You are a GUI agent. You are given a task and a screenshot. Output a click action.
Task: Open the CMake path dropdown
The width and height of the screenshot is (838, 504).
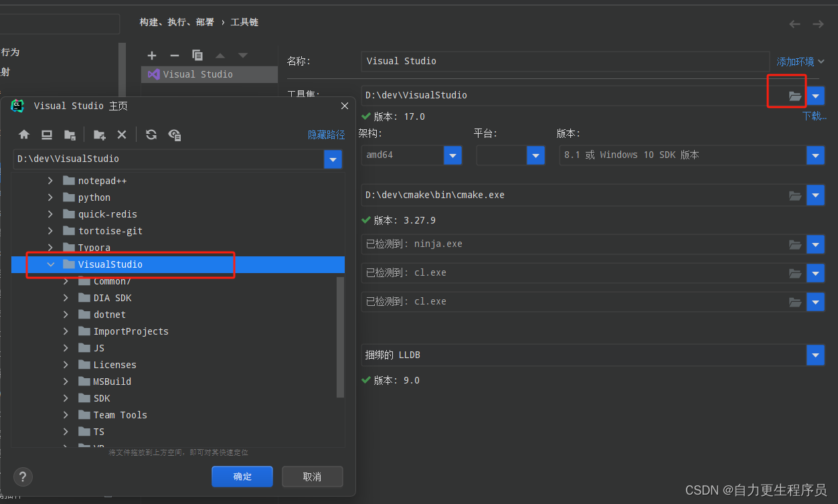click(815, 195)
